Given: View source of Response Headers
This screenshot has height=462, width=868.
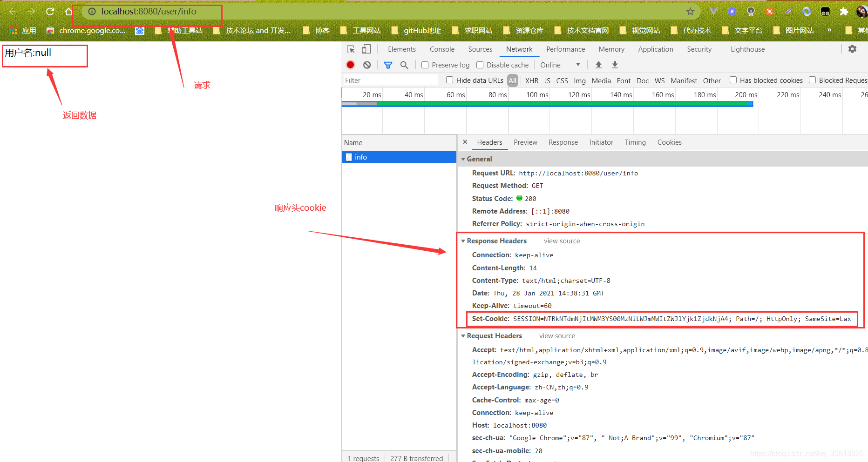Looking at the screenshot, I should point(562,241).
